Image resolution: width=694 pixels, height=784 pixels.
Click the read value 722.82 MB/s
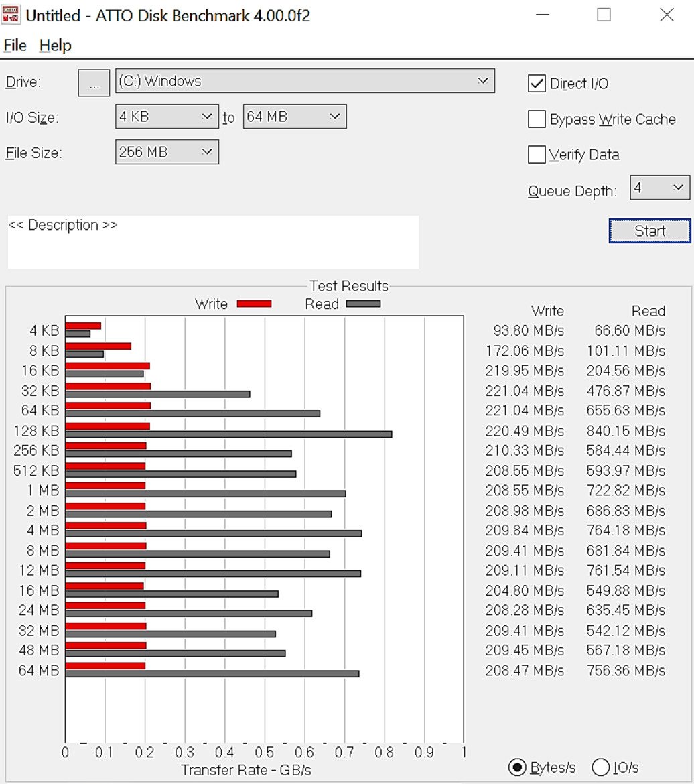coord(626,491)
